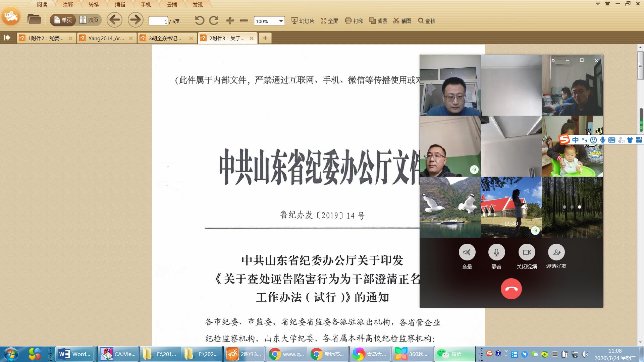Zoom out with minus icon
The height and width of the screenshot is (362, 644).
point(244,21)
